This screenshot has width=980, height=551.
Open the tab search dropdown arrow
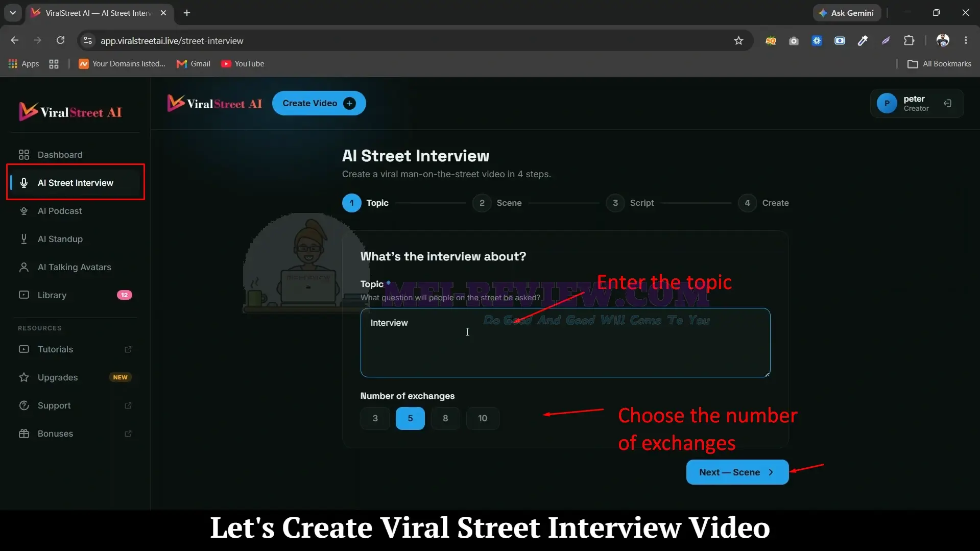(13, 13)
